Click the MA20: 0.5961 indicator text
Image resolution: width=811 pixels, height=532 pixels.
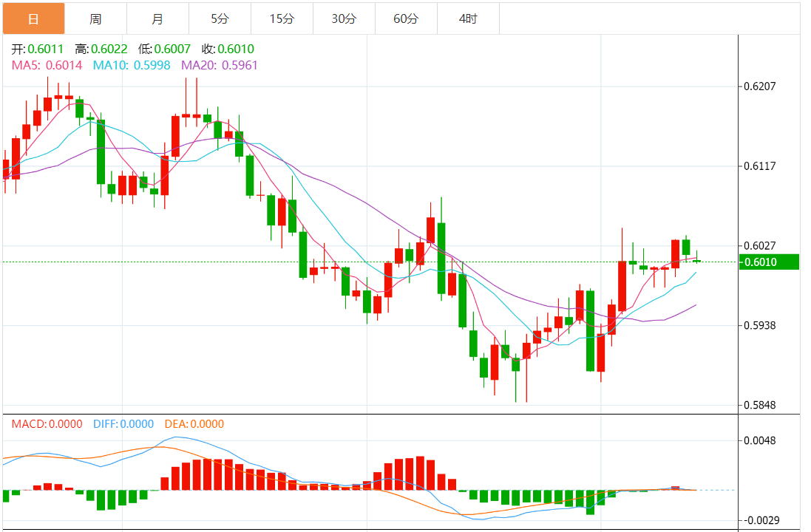click(220, 65)
